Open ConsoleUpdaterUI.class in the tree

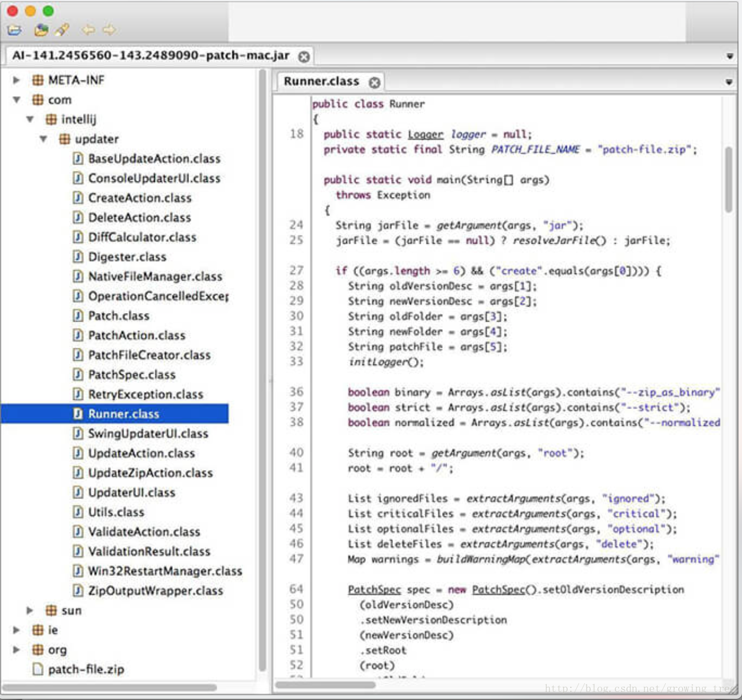click(154, 178)
